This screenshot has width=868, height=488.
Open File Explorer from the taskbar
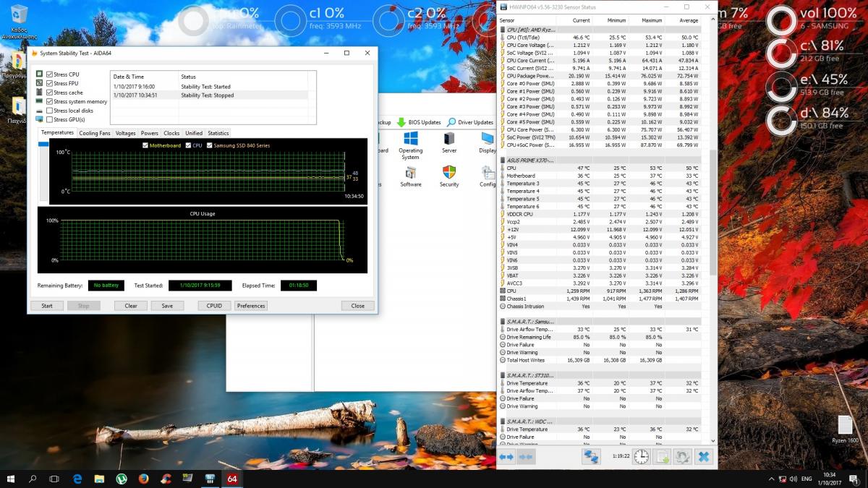click(x=100, y=479)
